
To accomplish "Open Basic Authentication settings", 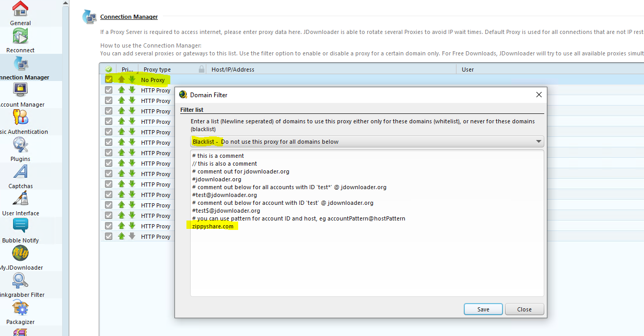I will (x=20, y=122).
